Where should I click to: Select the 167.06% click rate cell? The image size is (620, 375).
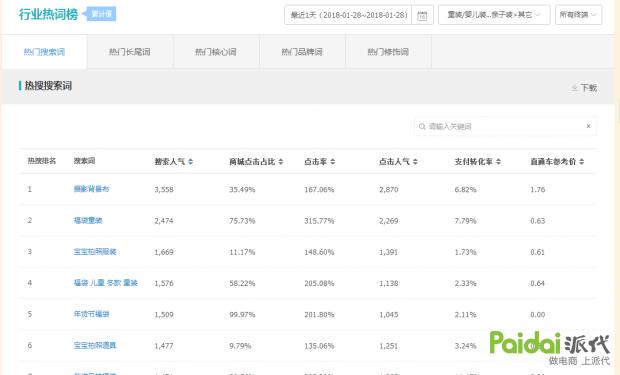click(319, 189)
